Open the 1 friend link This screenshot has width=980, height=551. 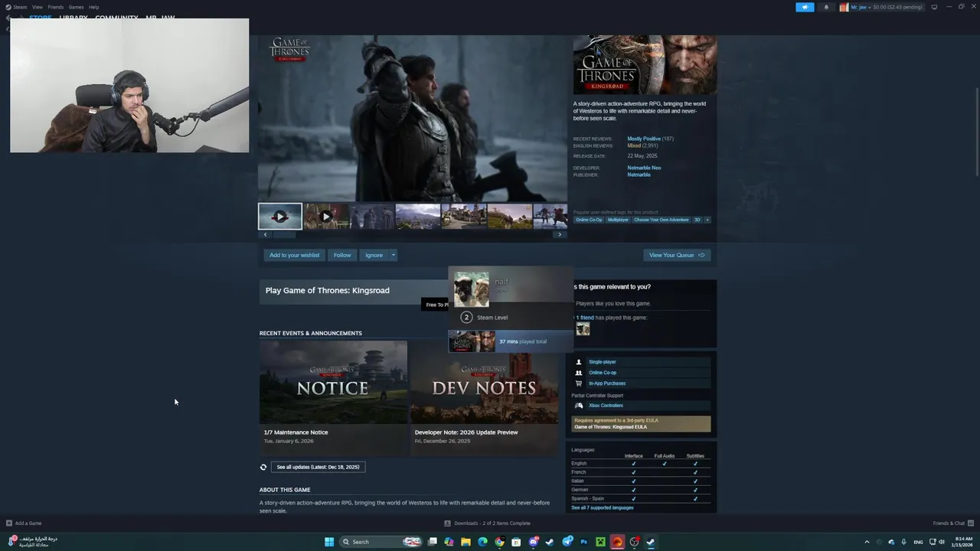point(585,317)
